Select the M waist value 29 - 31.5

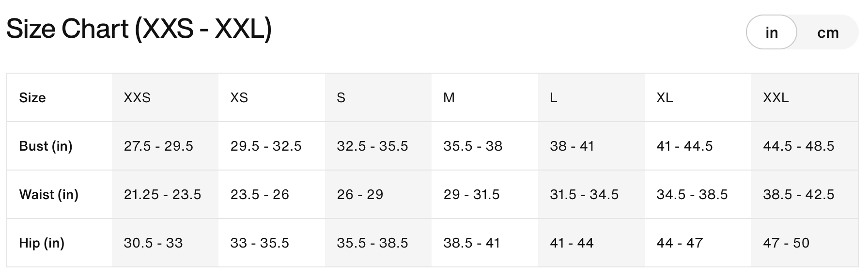pos(471,195)
